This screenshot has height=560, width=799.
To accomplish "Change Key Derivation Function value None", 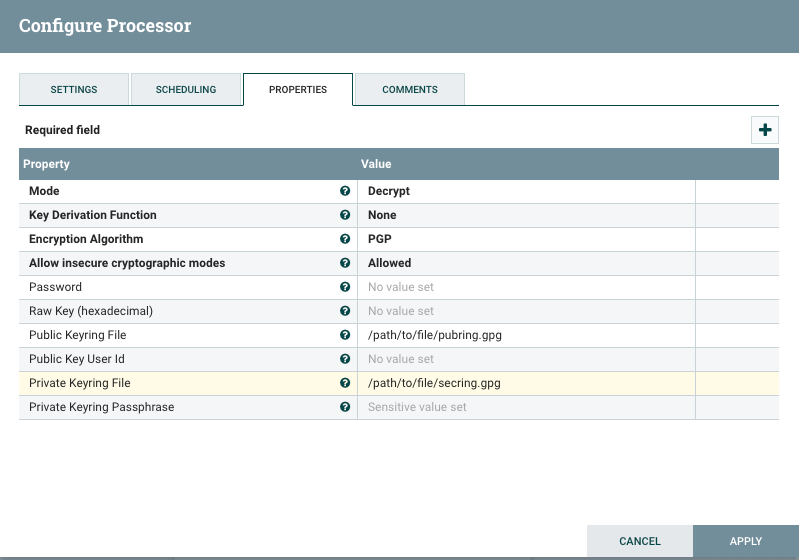I will 526,215.
